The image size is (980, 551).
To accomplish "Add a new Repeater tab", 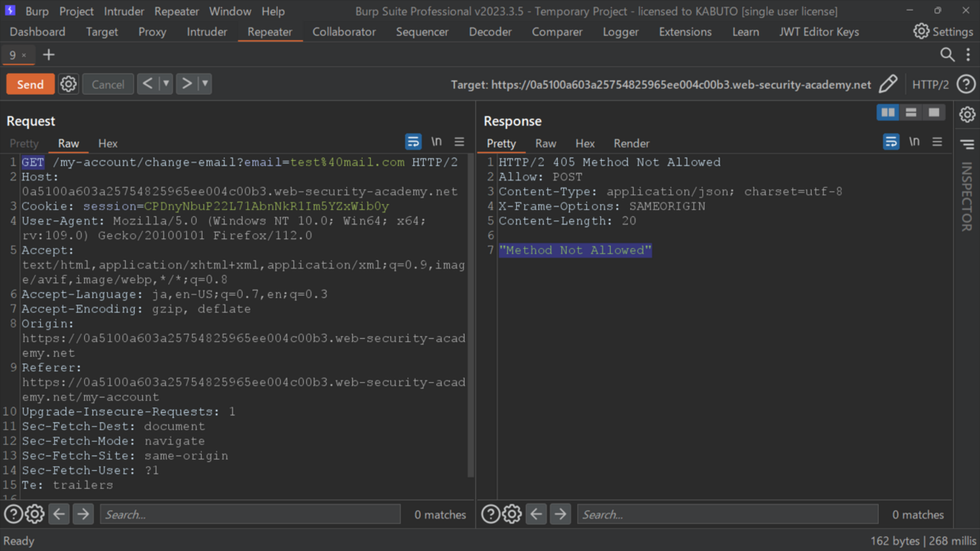I will (x=49, y=55).
